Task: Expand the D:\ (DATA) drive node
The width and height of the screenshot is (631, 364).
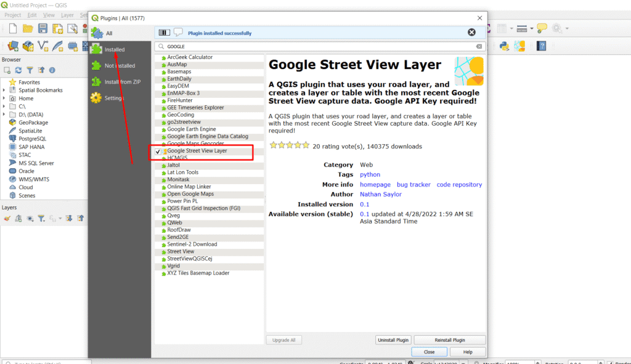Action: pos(4,115)
